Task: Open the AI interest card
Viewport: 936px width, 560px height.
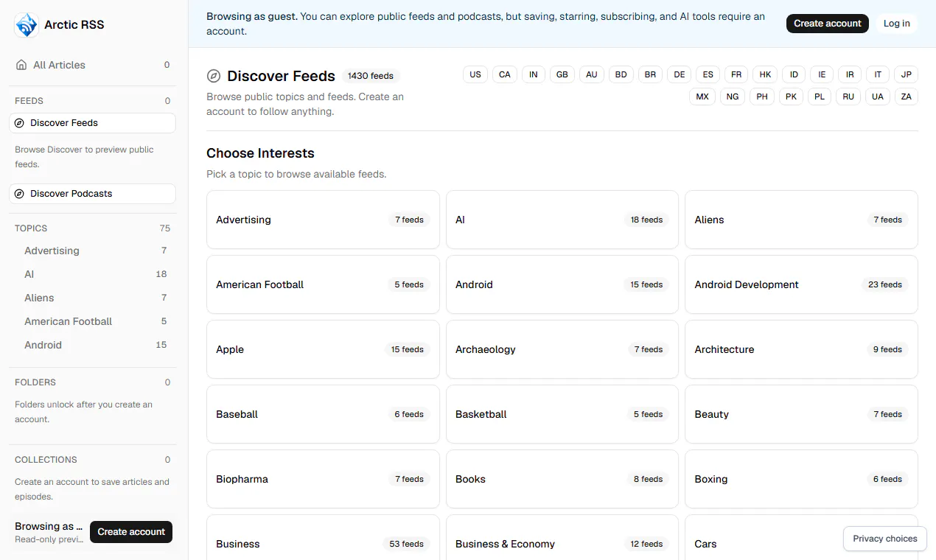Action: point(562,220)
